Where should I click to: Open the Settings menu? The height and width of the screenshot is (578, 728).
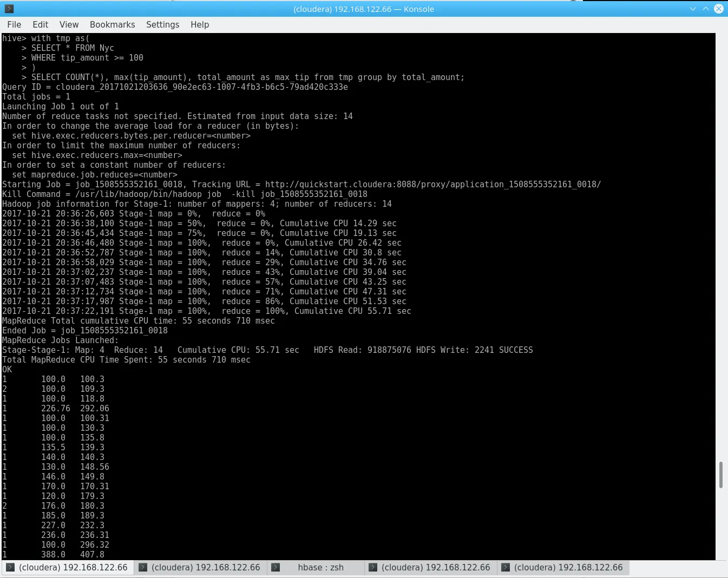coord(162,24)
